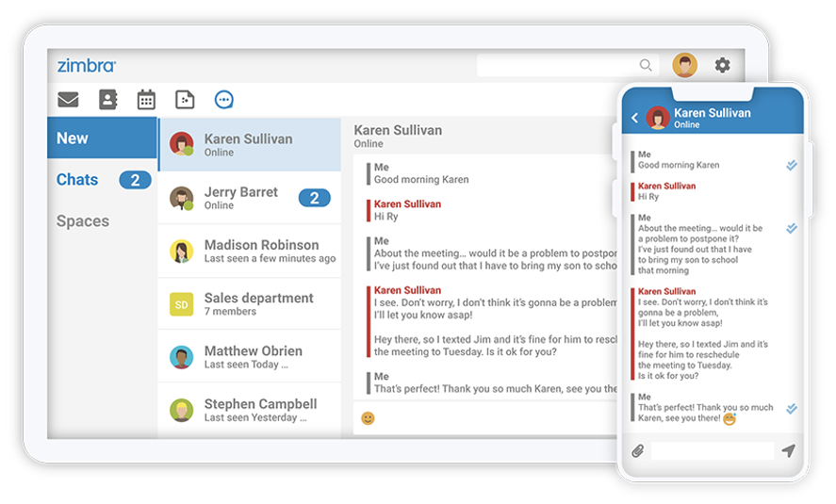The image size is (836, 504).
Task: Select Madison Robinson in chat list
Action: pyautogui.click(x=249, y=251)
